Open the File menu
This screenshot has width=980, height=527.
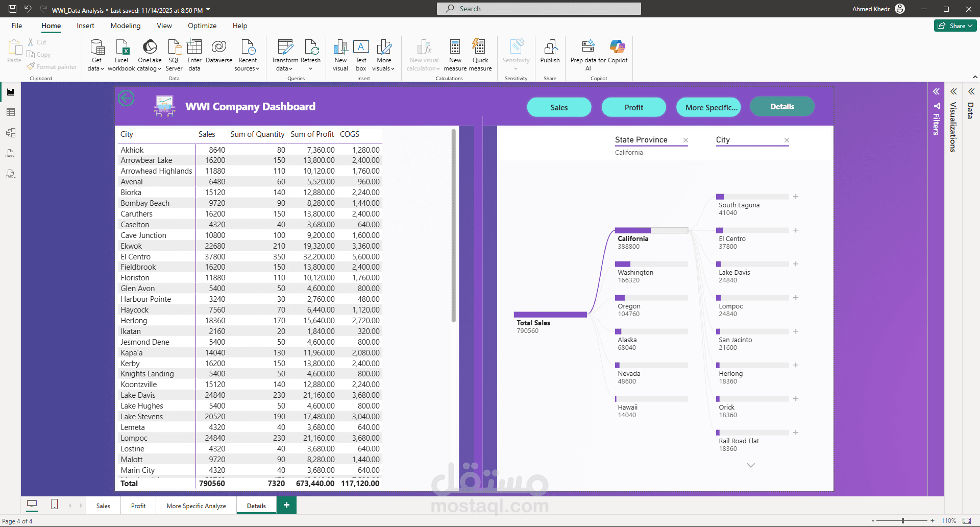click(17, 26)
